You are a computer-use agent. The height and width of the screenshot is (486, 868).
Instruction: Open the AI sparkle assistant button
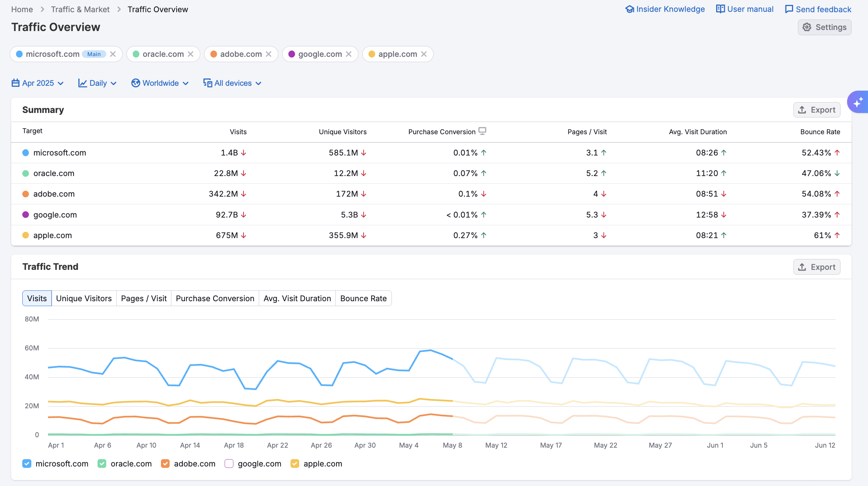(858, 102)
